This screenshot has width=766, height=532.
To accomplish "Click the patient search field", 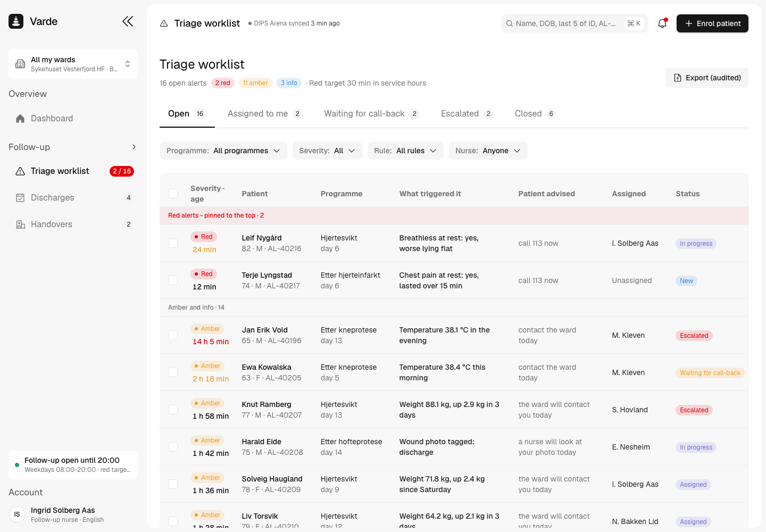I will (x=574, y=23).
